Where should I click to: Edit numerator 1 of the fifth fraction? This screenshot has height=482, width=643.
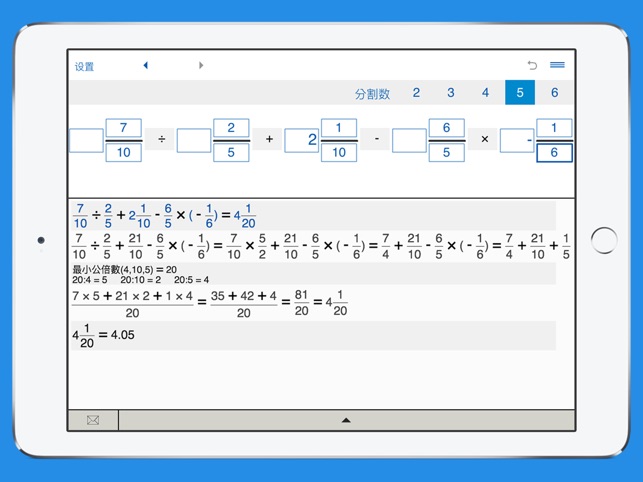pyautogui.click(x=554, y=128)
